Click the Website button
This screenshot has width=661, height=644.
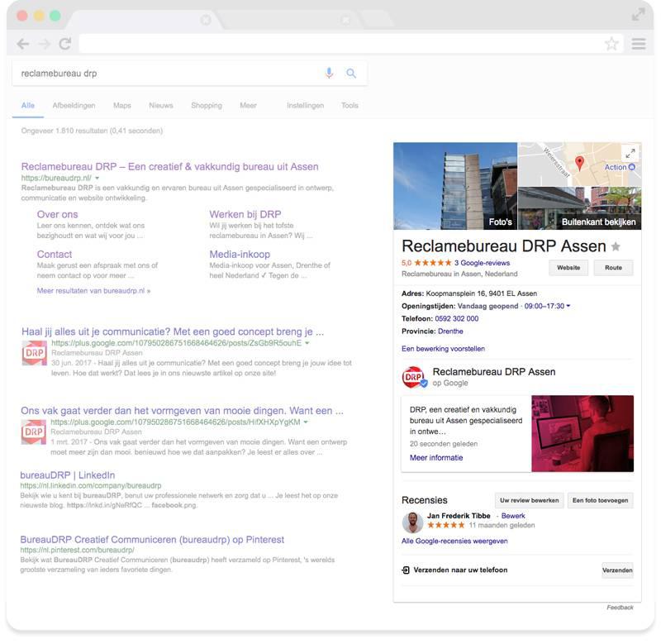(568, 268)
